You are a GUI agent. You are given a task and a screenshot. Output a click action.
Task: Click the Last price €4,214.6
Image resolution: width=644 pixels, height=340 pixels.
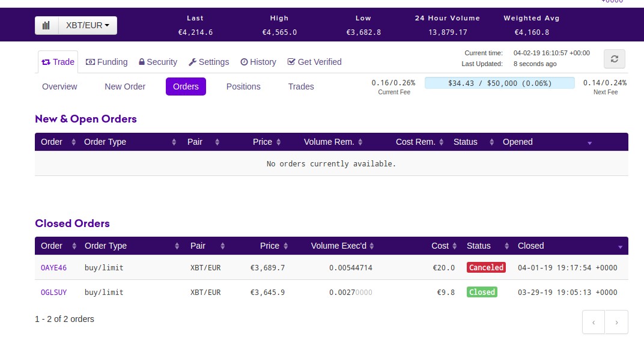195,32
